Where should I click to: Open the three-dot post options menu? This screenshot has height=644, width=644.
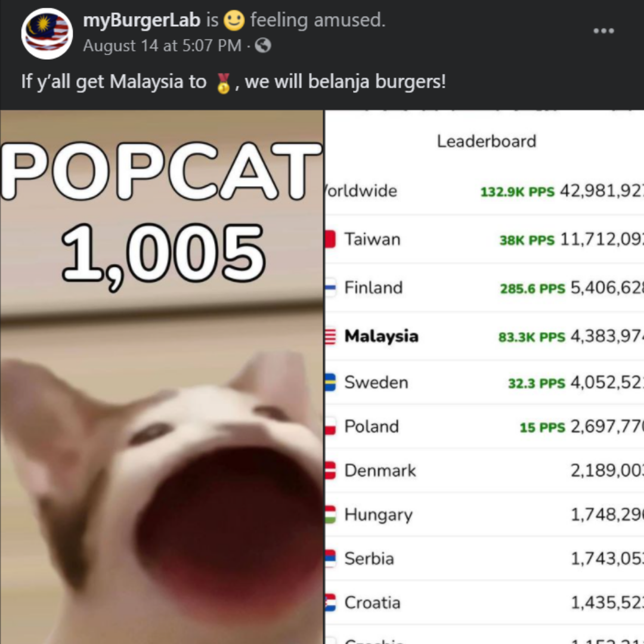pyautogui.click(x=603, y=31)
